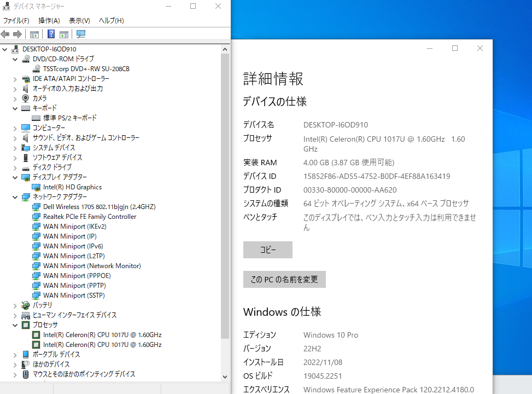
Task: Click the scan for hardware changes monitor icon
Action: (x=81, y=34)
